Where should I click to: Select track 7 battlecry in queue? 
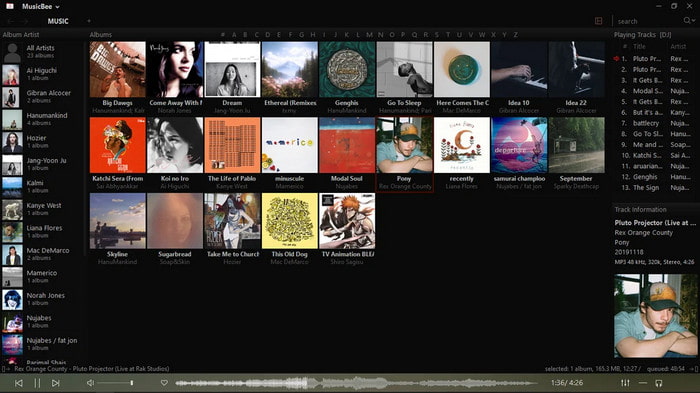coord(655,123)
